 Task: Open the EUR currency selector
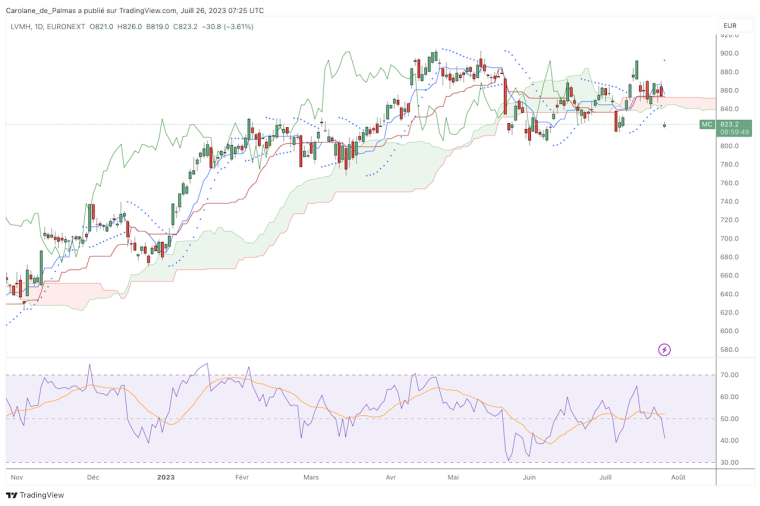click(x=729, y=24)
